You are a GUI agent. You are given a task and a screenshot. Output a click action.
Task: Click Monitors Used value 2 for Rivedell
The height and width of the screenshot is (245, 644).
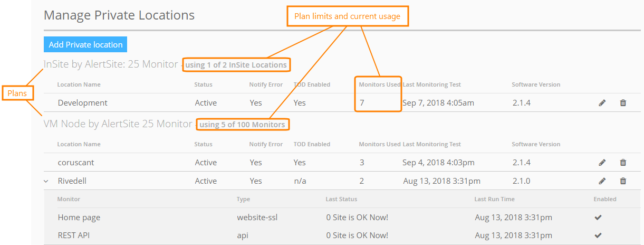(x=362, y=181)
